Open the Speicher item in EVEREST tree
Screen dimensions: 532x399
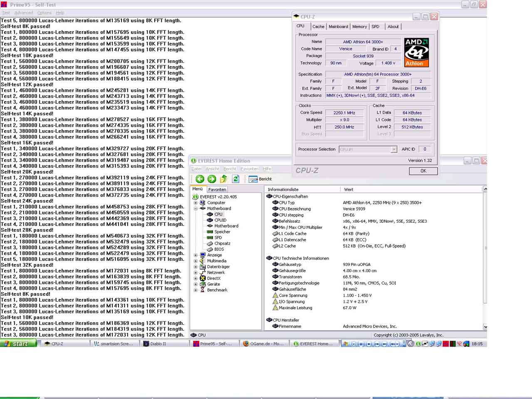pos(222,232)
